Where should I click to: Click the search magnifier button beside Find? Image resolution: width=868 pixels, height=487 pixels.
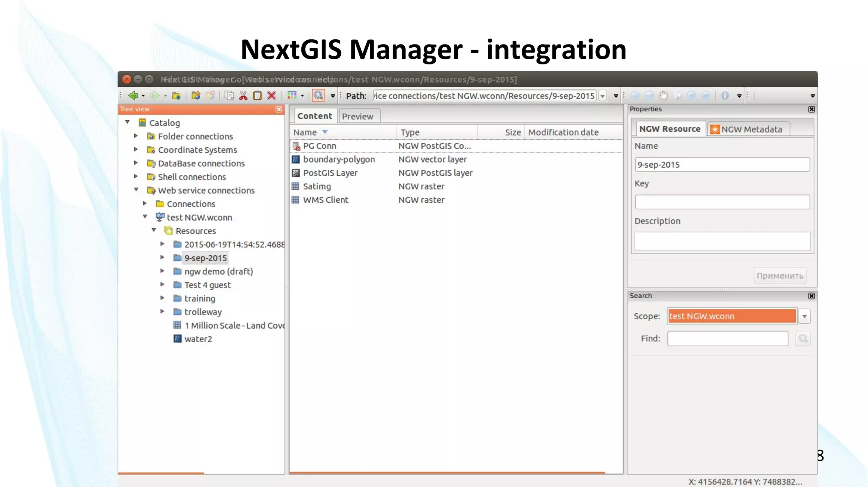[803, 338]
